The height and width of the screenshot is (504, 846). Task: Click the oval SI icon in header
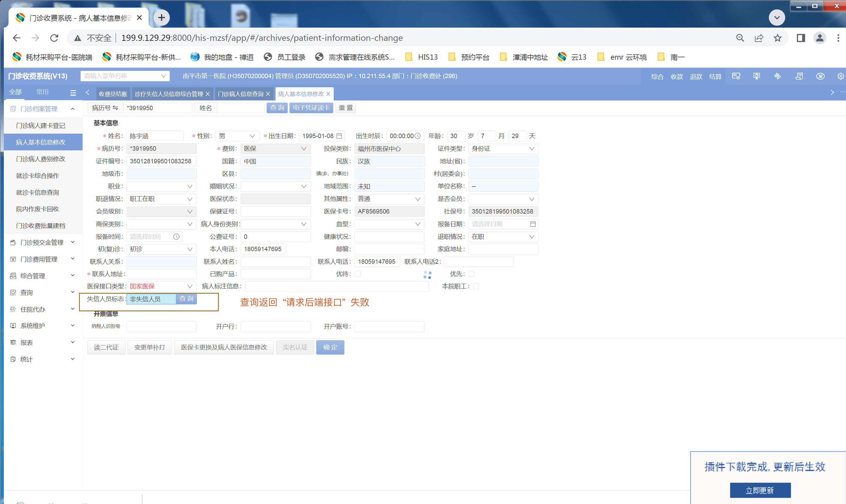[x=820, y=76]
